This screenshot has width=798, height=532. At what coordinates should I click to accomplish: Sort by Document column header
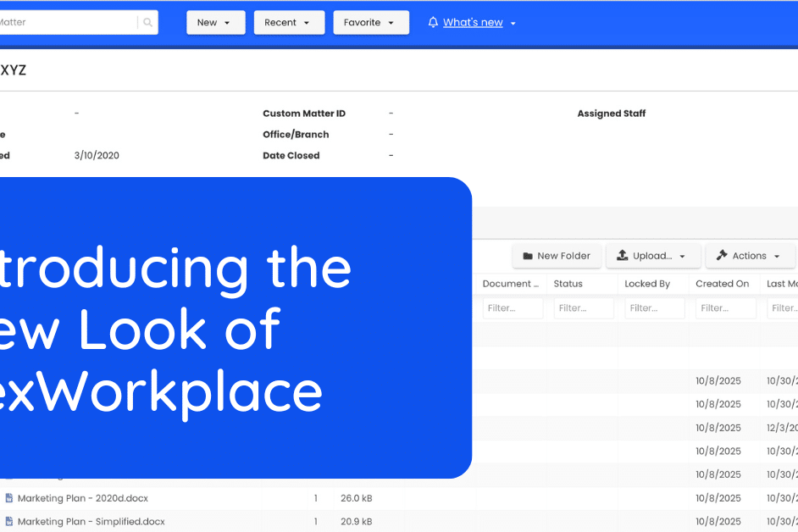[510, 284]
